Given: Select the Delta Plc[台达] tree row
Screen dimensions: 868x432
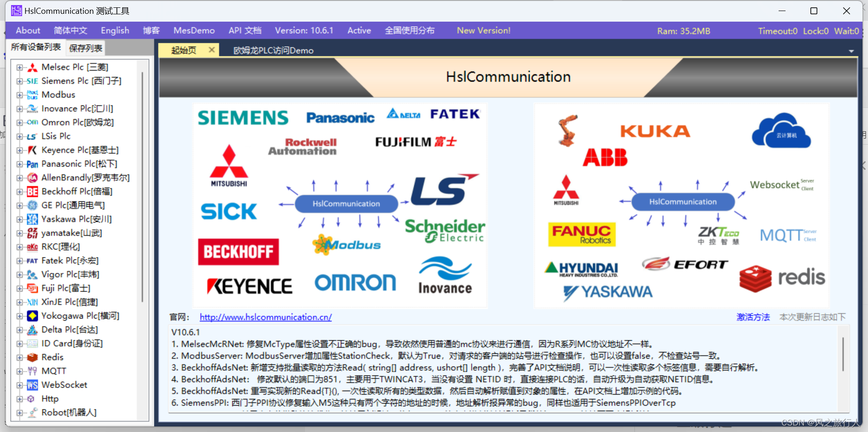Looking at the screenshot, I should [70, 330].
